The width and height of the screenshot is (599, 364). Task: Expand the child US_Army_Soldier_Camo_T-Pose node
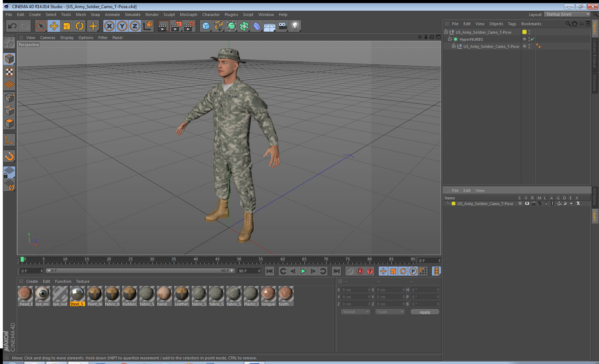click(x=454, y=46)
